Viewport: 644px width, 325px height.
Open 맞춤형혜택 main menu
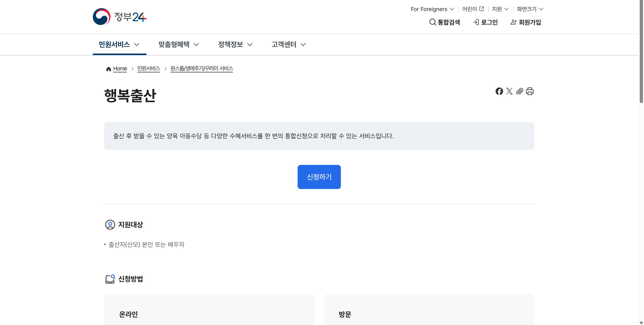tap(179, 44)
